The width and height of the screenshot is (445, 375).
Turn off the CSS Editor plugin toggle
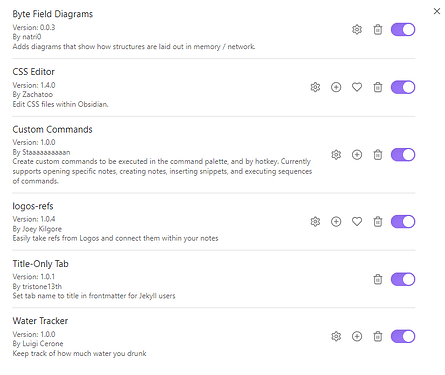coord(403,87)
